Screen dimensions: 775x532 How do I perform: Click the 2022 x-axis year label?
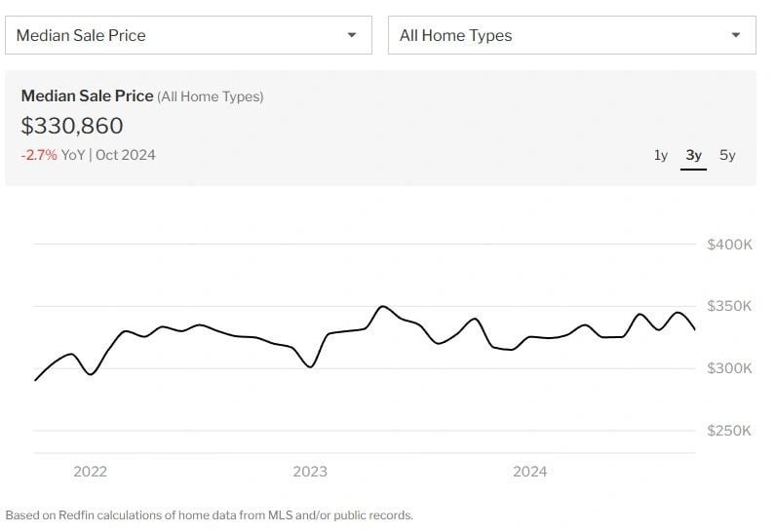tap(90, 472)
